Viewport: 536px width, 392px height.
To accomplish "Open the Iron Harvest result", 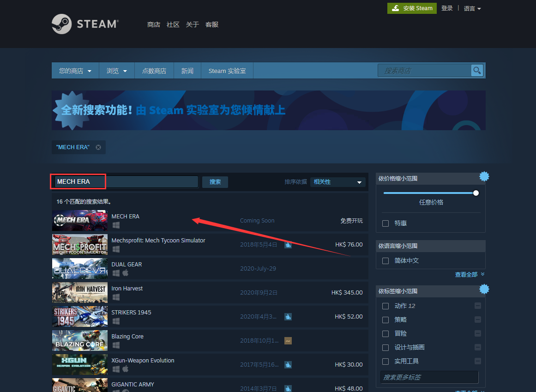I will tap(210, 293).
